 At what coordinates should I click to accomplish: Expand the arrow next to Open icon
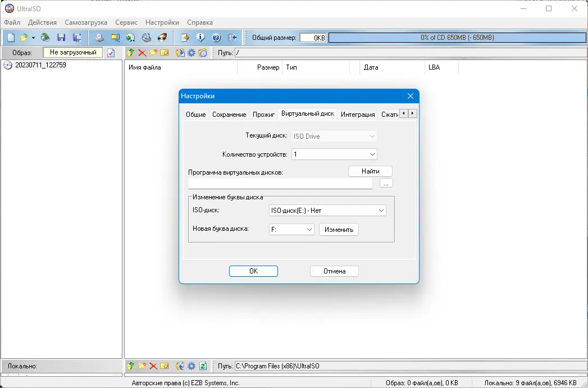[x=33, y=38]
